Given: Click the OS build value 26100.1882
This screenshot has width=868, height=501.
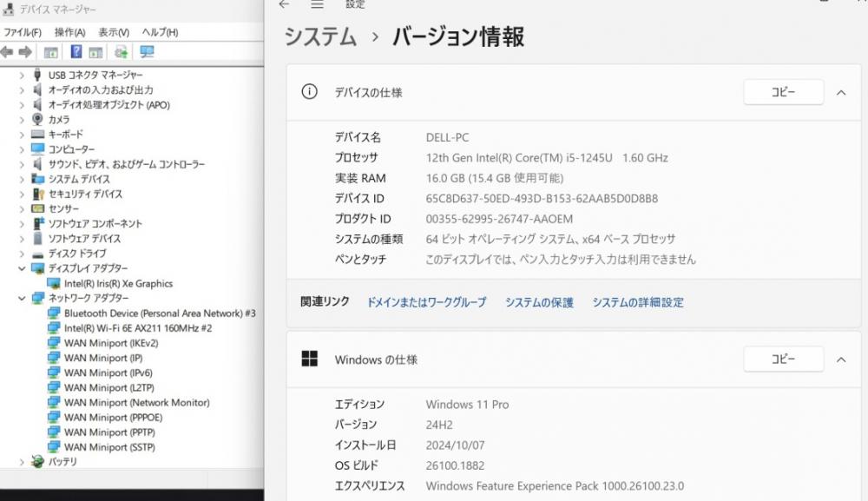Looking at the screenshot, I should coord(455,465).
